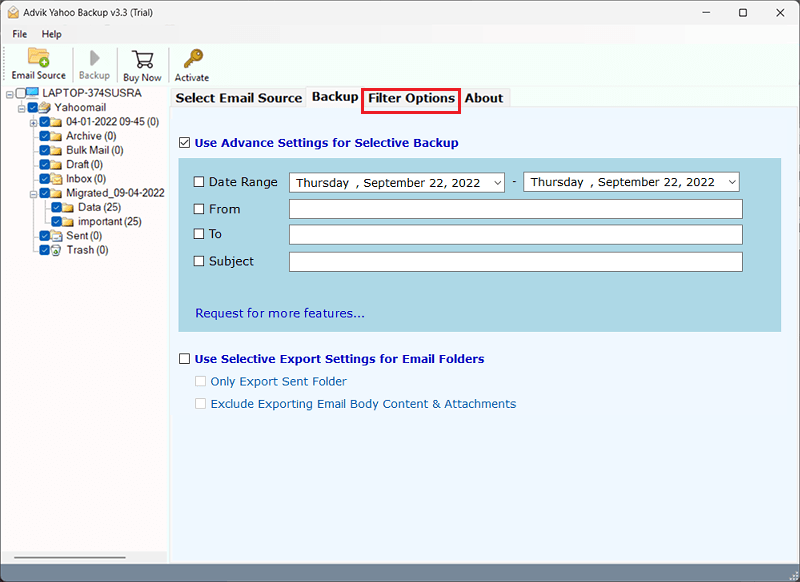The image size is (800, 582).
Task: Check Use Selective Export Settings for Email Folders
Action: 185,359
